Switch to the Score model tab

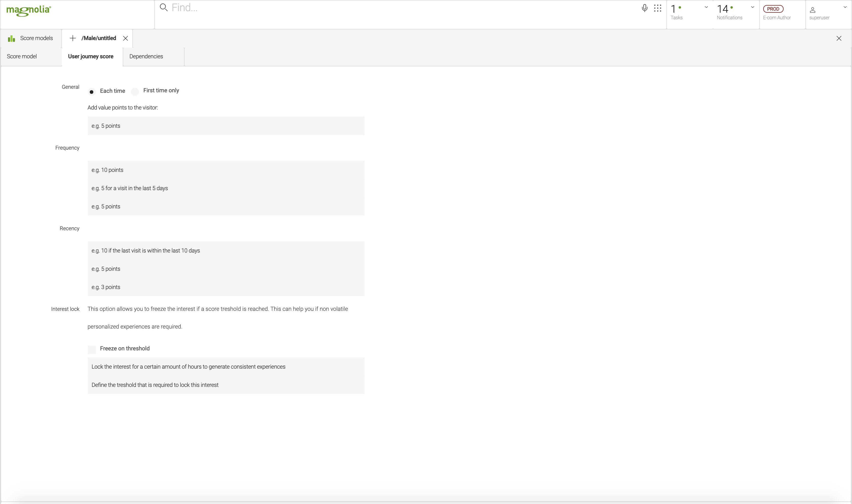tap(22, 56)
